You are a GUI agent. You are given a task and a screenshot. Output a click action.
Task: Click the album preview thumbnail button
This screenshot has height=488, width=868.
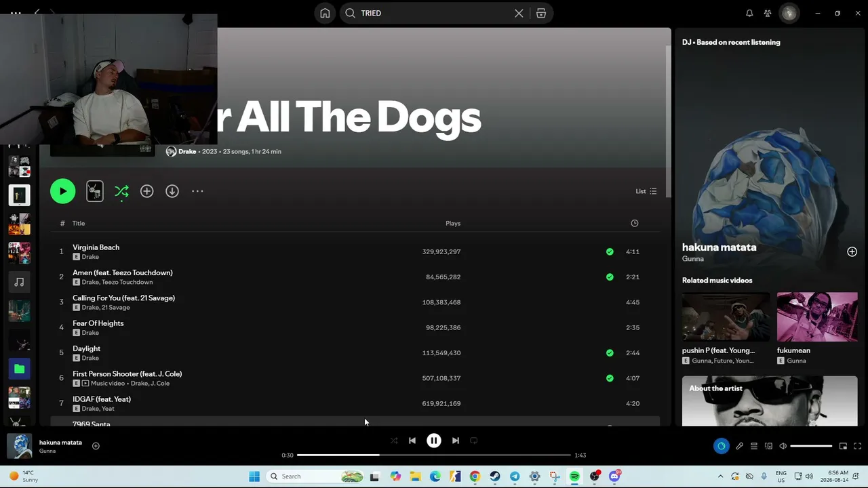pyautogui.click(x=95, y=191)
